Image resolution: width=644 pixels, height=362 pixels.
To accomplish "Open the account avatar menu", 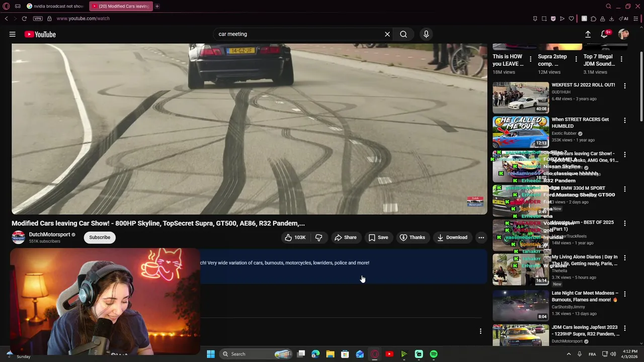I will pyautogui.click(x=624, y=34).
